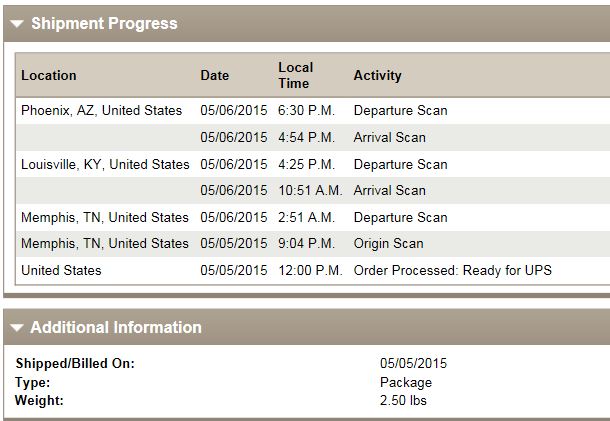
Task: Click the Shipment Progress header title
Action: point(104,24)
